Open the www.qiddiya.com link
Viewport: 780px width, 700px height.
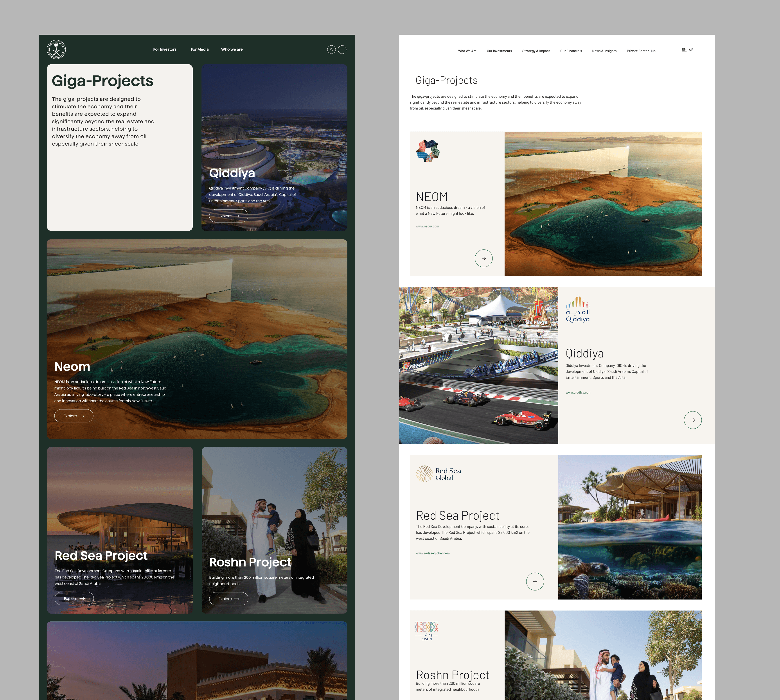tap(579, 393)
